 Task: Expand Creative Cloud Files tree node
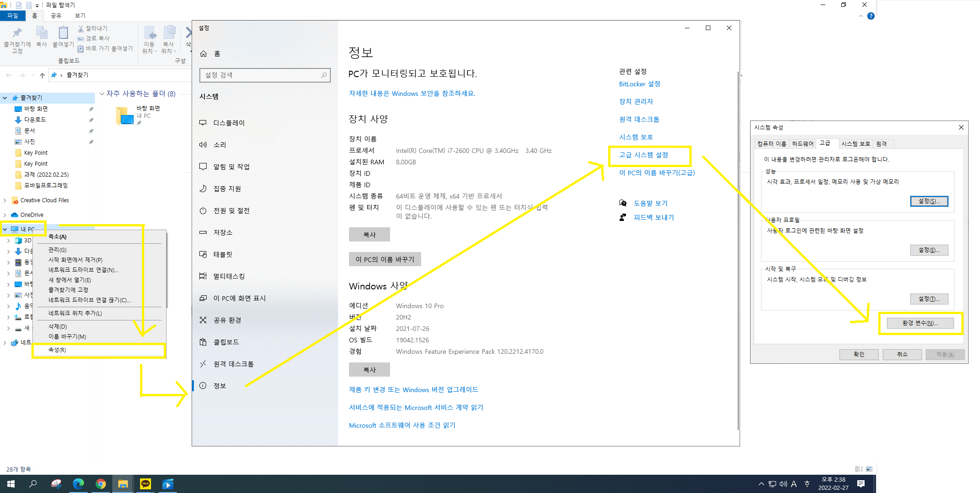(5, 200)
